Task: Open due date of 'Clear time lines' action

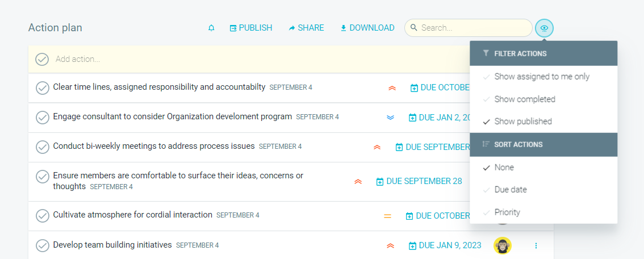Action: (x=440, y=88)
